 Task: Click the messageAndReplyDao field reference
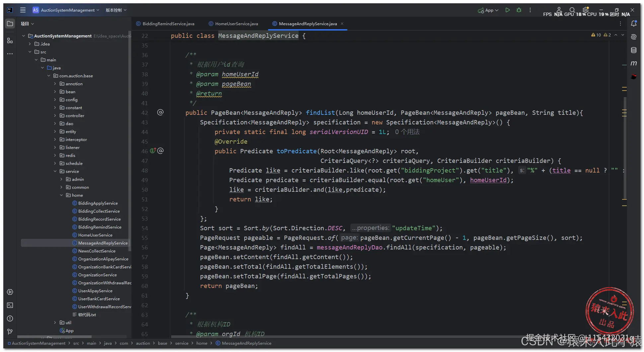click(x=349, y=247)
